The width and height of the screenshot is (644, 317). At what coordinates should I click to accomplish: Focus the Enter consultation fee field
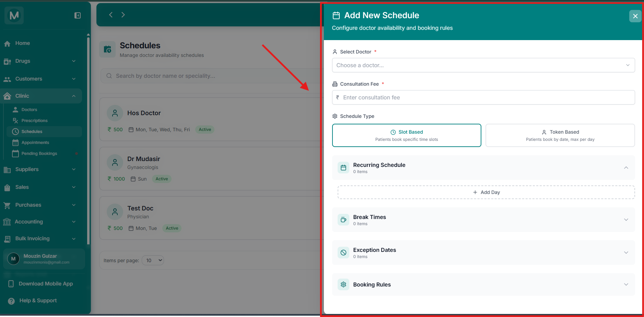click(x=483, y=97)
